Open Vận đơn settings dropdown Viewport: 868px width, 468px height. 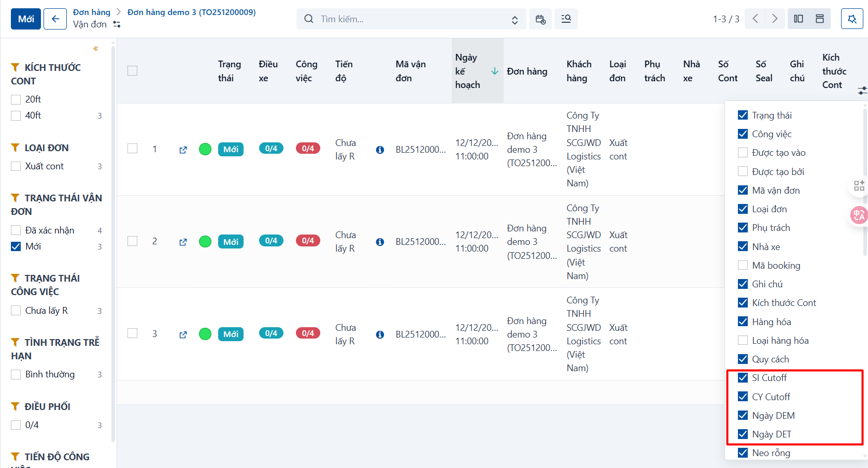(117, 24)
